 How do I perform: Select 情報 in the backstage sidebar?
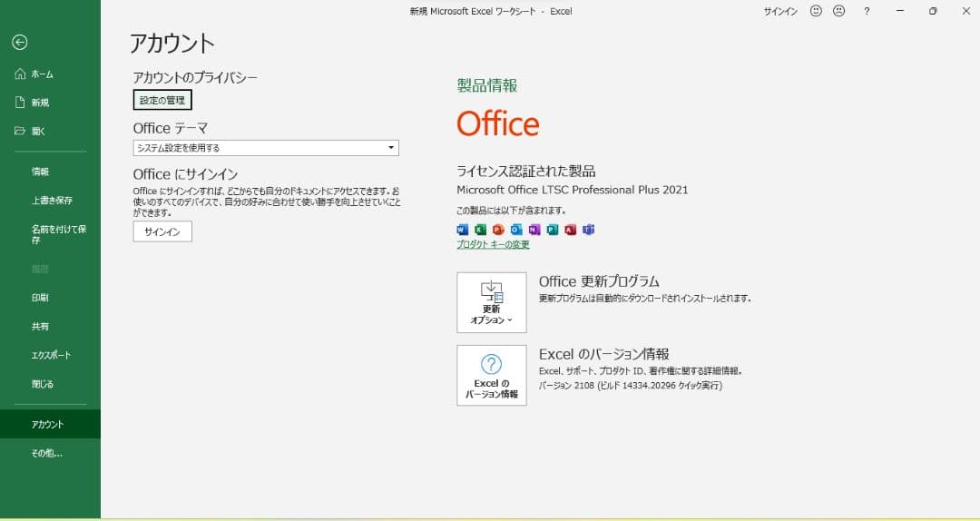(50, 172)
